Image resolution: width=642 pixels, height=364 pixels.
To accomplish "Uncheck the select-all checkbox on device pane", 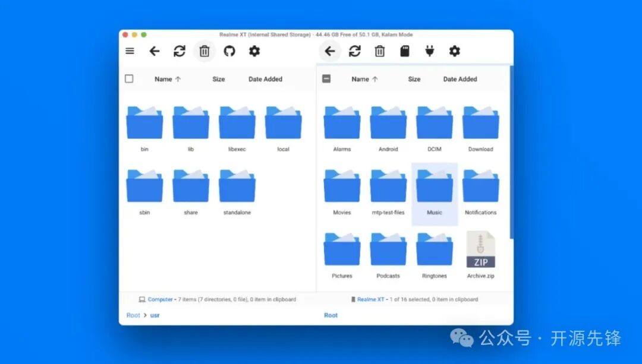I will [326, 78].
